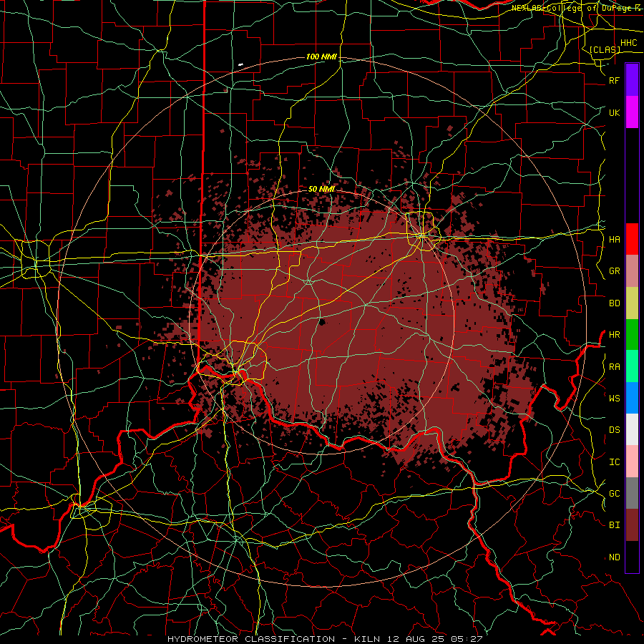
Task: Click the RA legend label
Action: click(615, 367)
